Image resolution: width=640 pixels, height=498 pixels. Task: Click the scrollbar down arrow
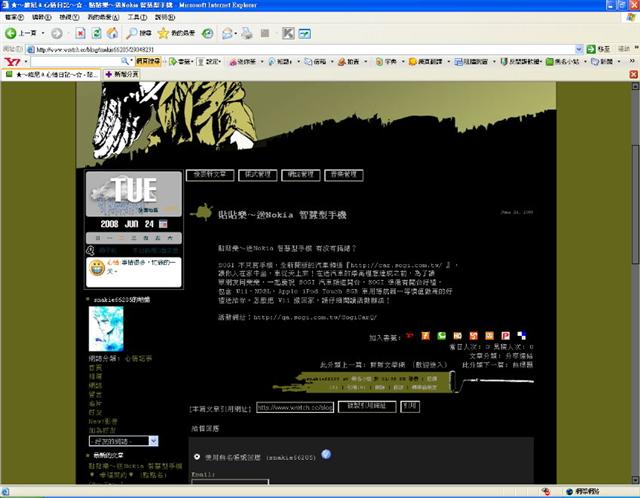(635, 480)
